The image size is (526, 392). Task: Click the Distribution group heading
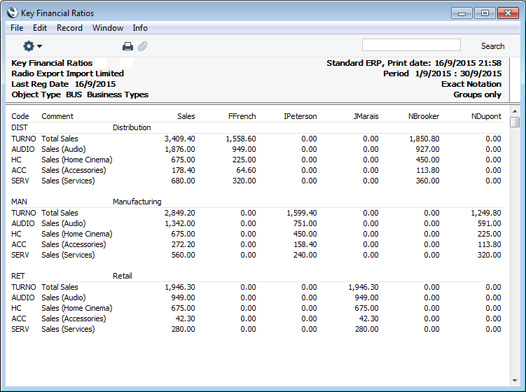[x=132, y=127]
